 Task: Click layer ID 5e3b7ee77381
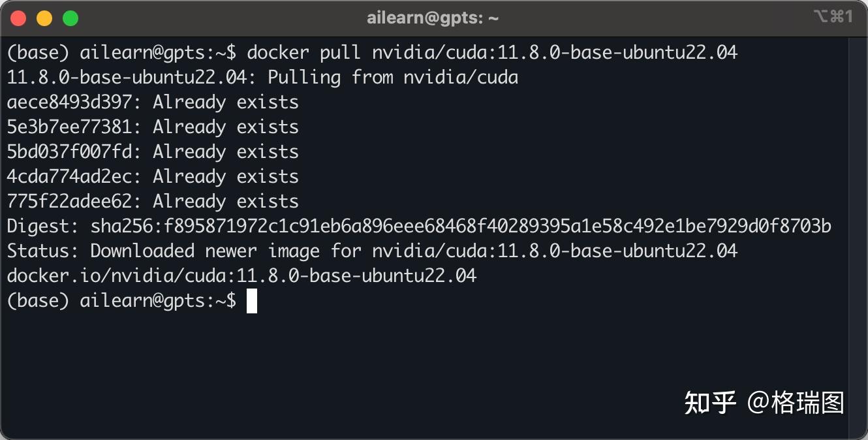pos(74,127)
